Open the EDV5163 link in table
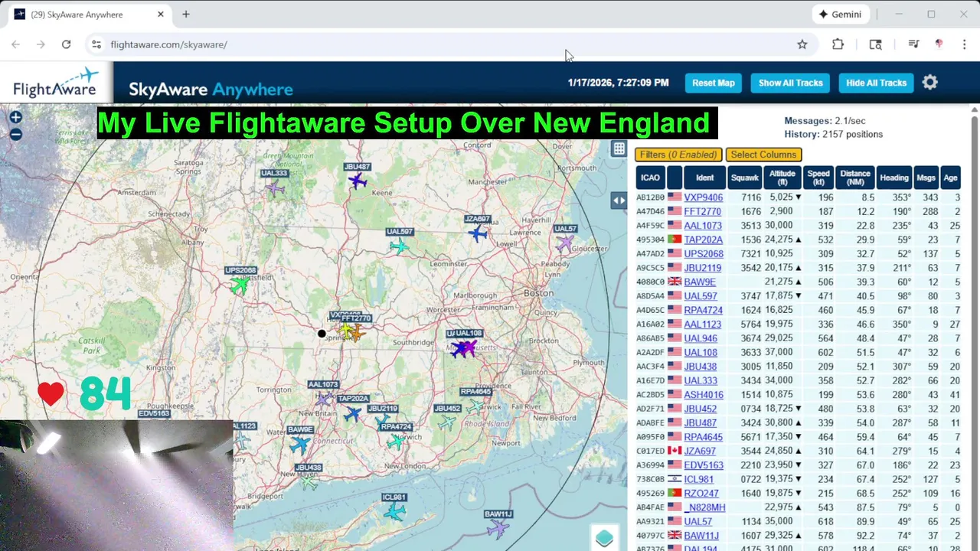This screenshot has width=980, height=551. coord(703,465)
